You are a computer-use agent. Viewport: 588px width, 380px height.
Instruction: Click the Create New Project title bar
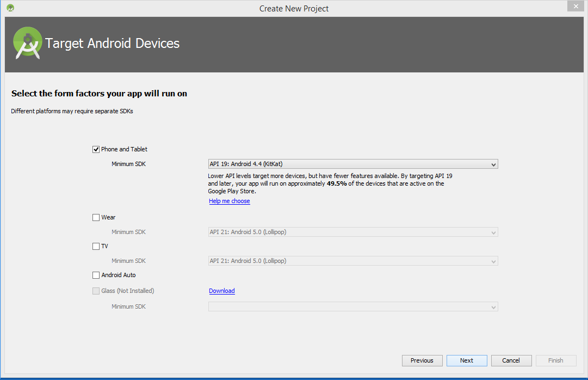click(x=294, y=8)
